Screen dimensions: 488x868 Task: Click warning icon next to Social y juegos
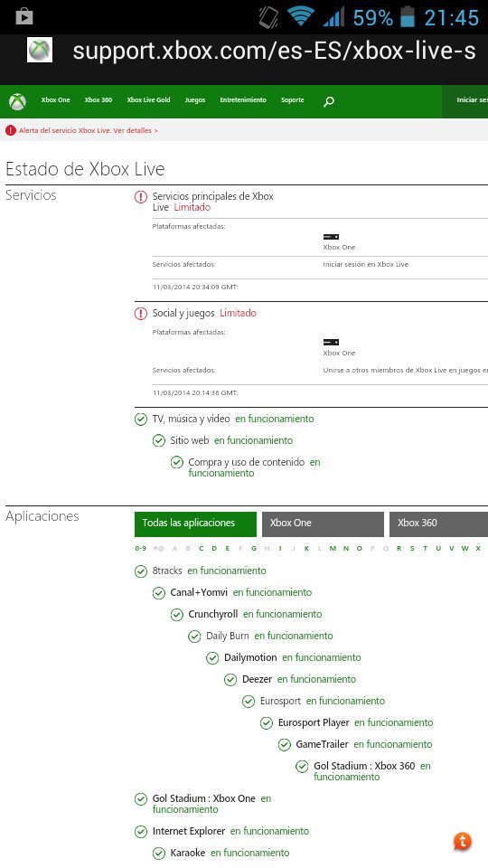(x=141, y=314)
